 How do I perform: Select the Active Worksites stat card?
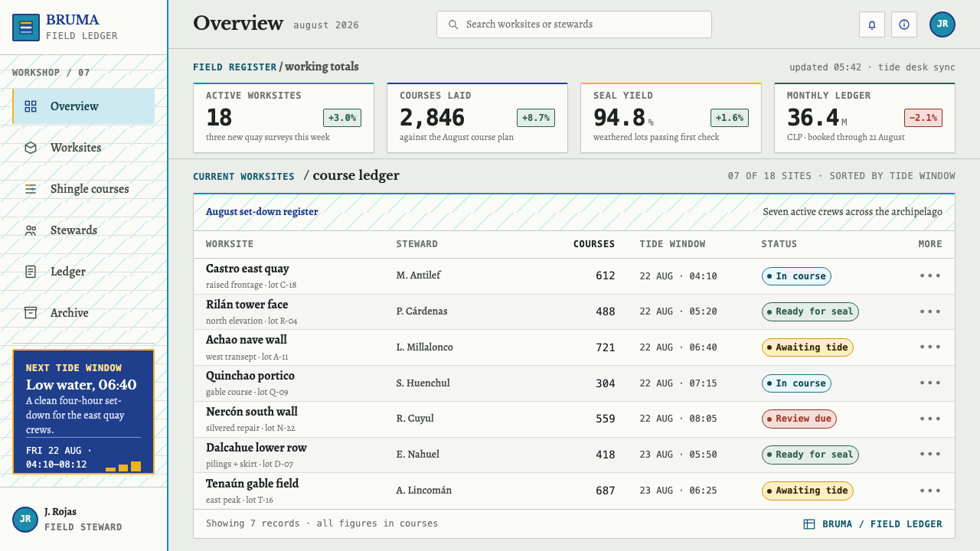pos(283,118)
